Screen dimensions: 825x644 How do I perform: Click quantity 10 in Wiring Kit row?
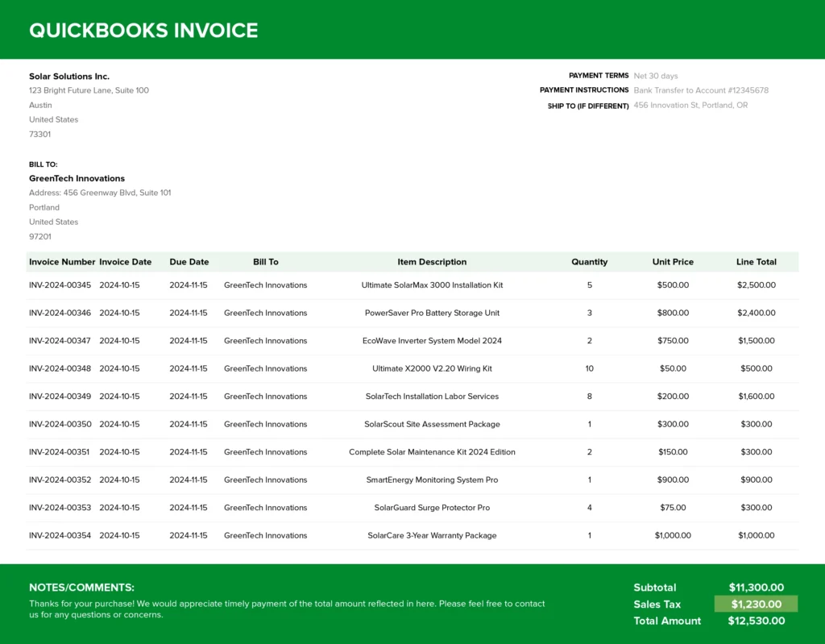tap(589, 368)
